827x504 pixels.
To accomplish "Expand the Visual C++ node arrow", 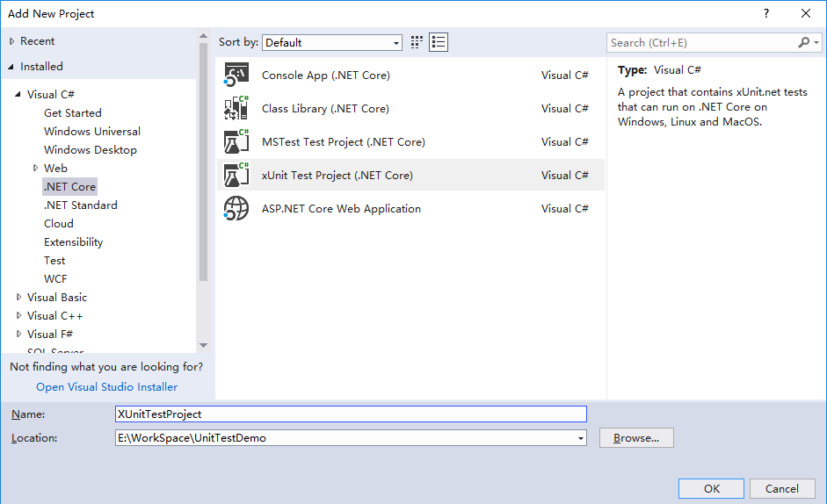I will coord(18,316).
